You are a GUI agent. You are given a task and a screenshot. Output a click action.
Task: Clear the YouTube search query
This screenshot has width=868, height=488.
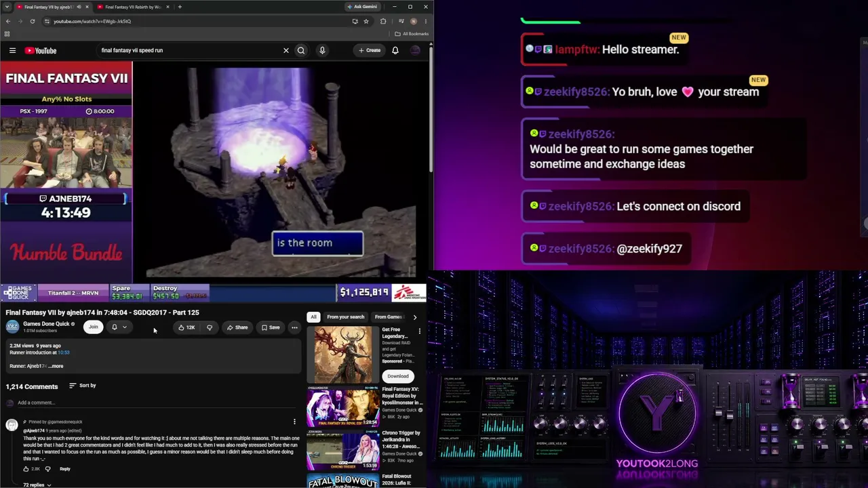(286, 50)
